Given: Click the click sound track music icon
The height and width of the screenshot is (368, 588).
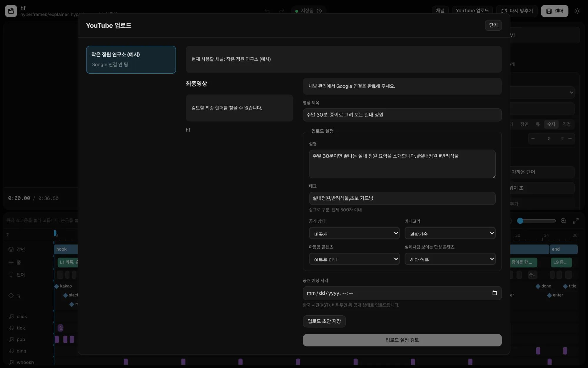Looking at the screenshot, I should (11, 316).
